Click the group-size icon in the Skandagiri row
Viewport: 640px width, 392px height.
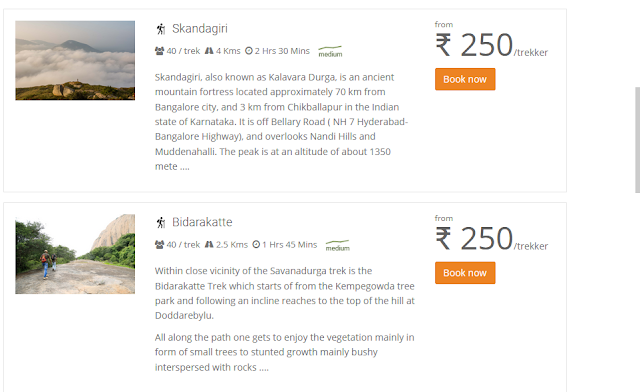click(x=159, y=51)
